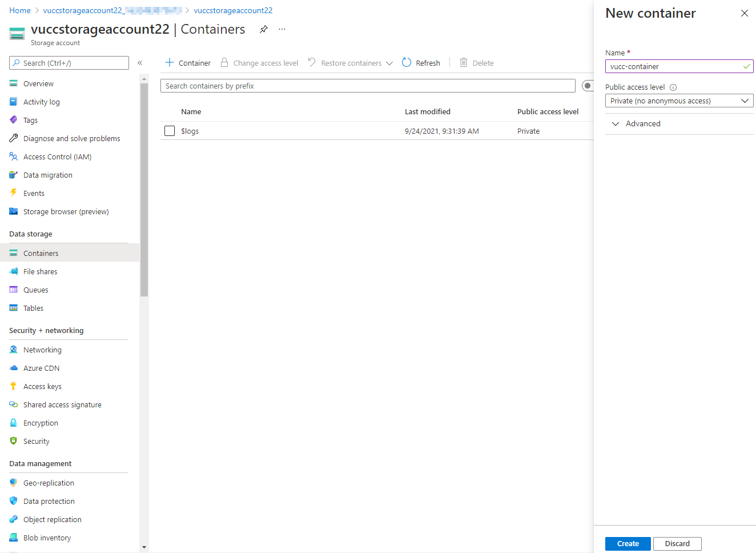Click the Blob inventory icon
The image size is (756, 553).
point(13,538)
